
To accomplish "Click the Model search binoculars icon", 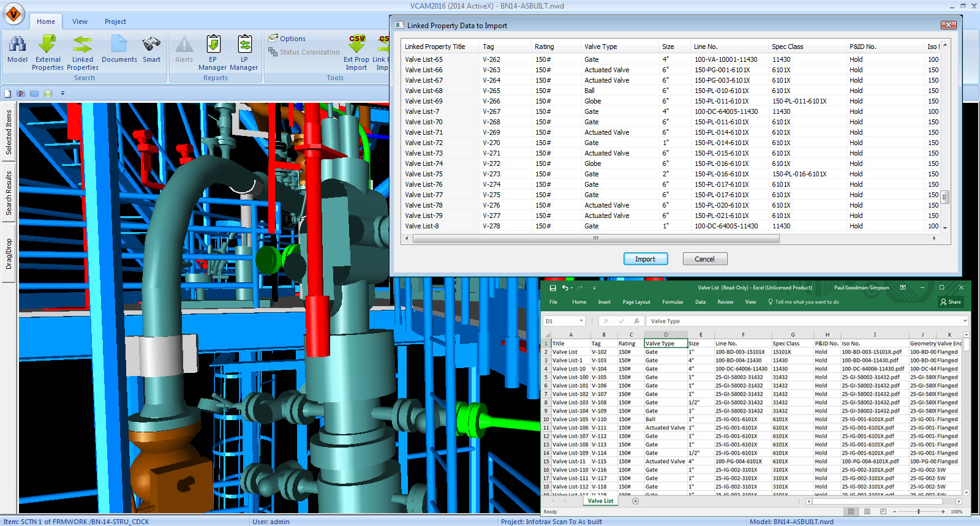I will pos(17,45).
